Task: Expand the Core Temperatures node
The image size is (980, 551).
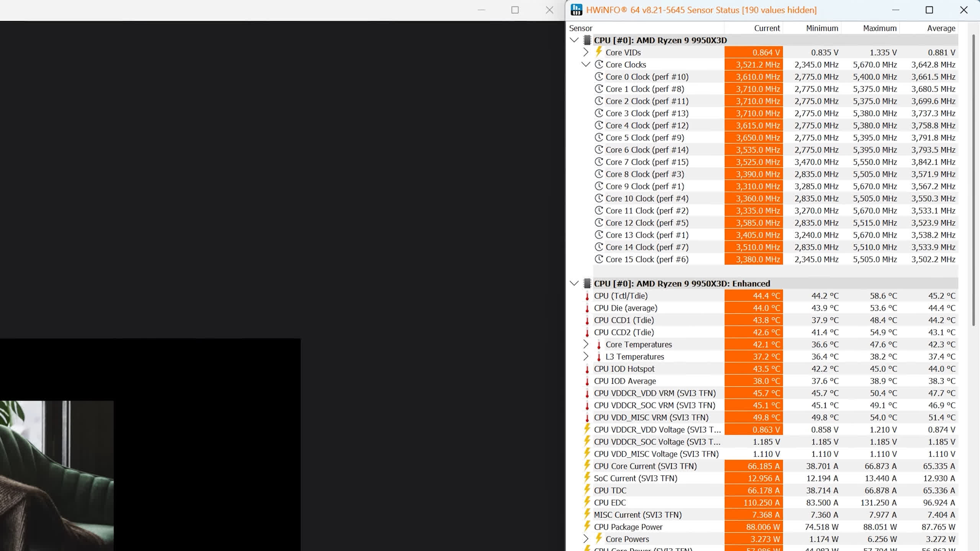Action: (x=586, y=344)
